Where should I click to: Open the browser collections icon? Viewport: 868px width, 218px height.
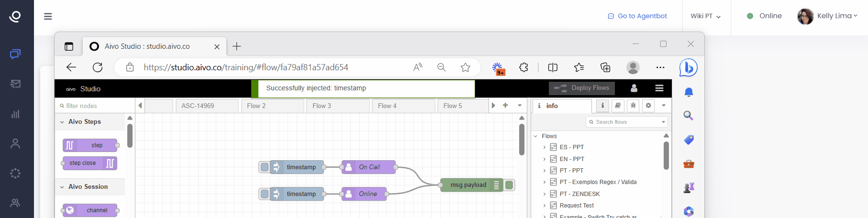point(605,67)
